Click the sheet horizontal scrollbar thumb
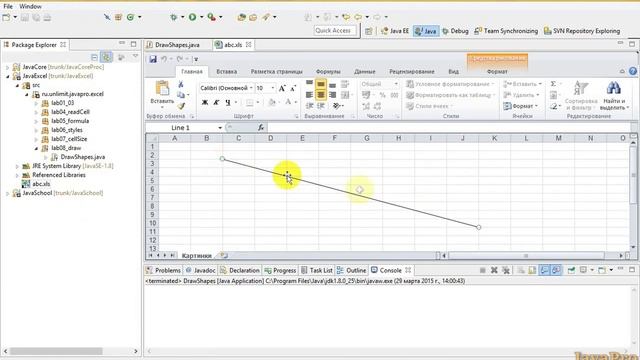 (x=526, y=256)
